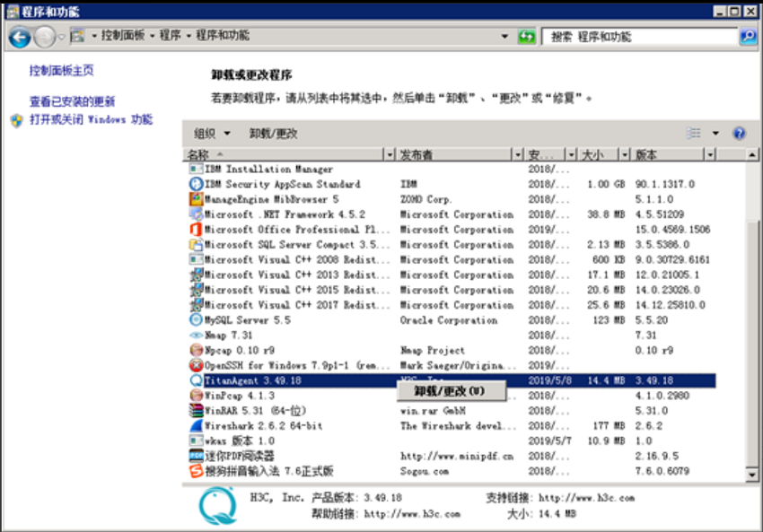Image resolution: width=763 pixels, height=532 pixels.
Task: Click the search 程序和功能 input field
Action: click(640, 37)
